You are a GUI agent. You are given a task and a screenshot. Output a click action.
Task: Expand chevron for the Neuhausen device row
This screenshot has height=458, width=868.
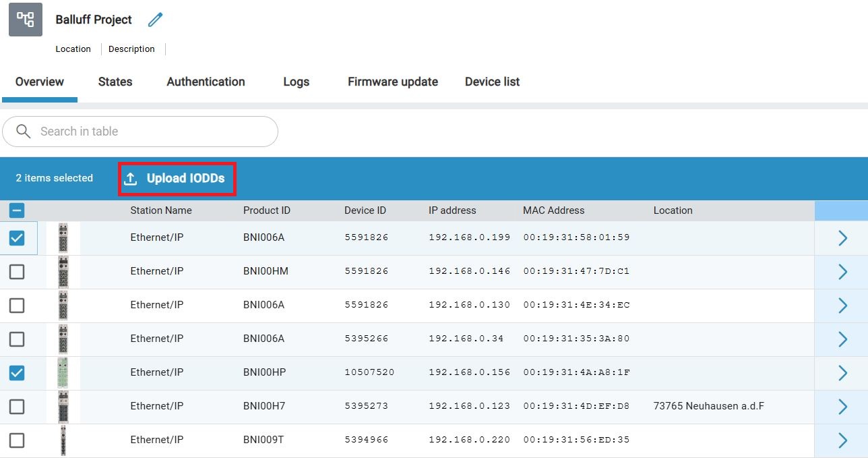click(x=842, y=407)
